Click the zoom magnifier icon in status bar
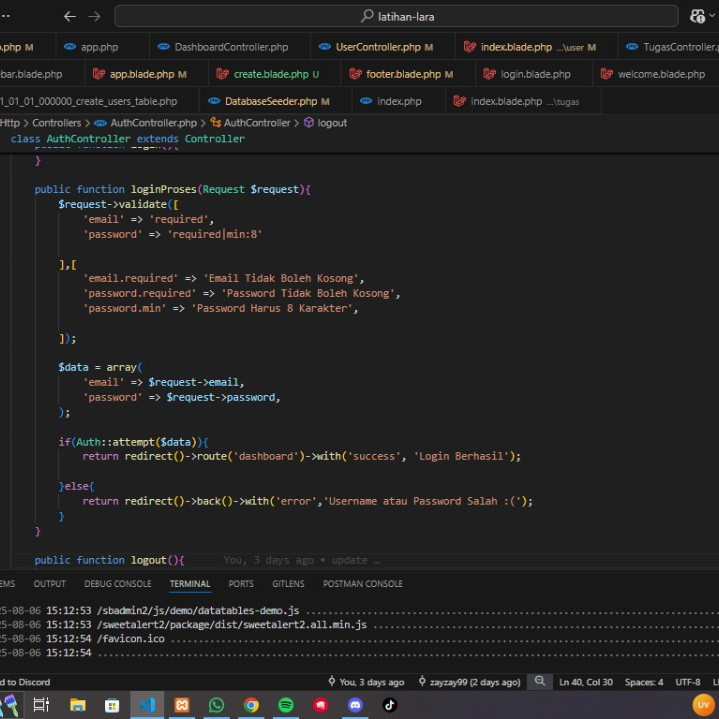 (x=540, y=682)
